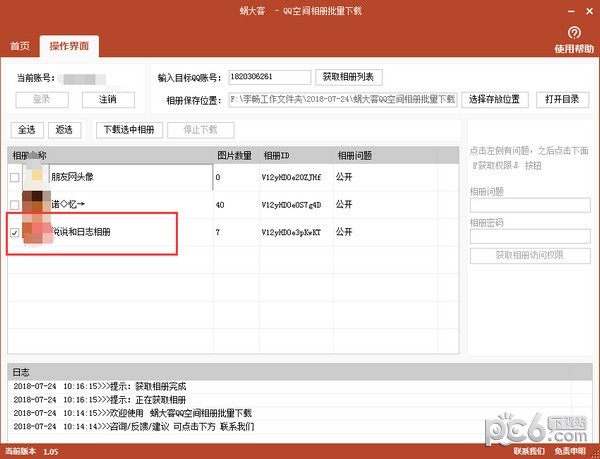Click the 选择存放位置 button
This screenshot has height=459, width=600.
(494, 99)
